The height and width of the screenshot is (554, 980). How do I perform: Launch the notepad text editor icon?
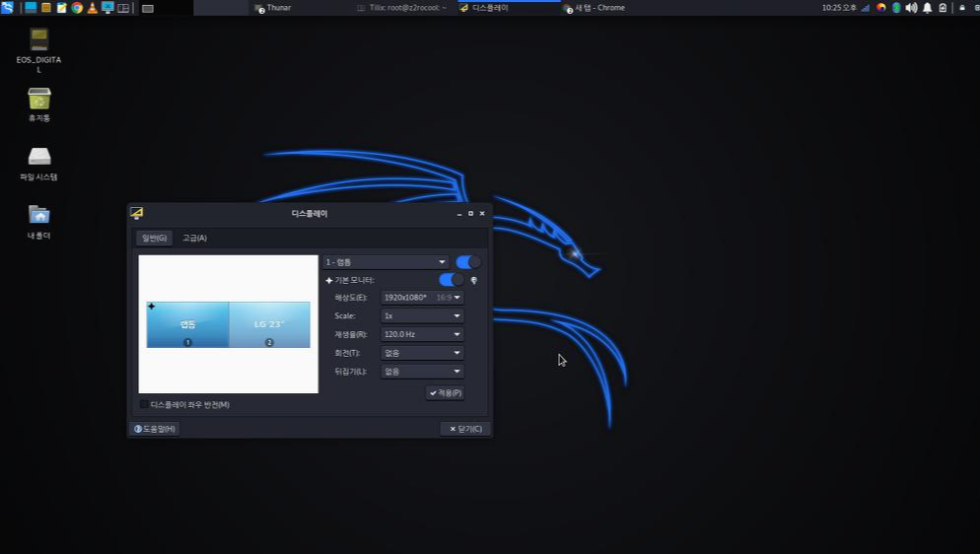(x=61, y=8)
